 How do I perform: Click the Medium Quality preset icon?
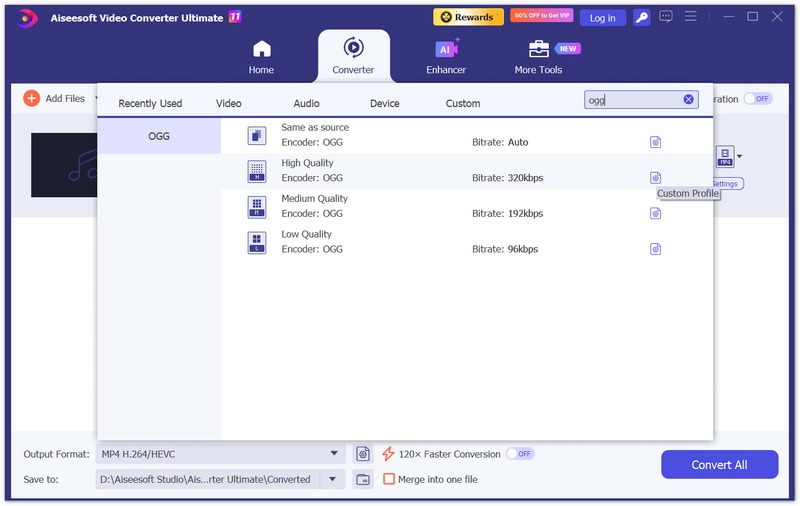click(x=257, y=207)
